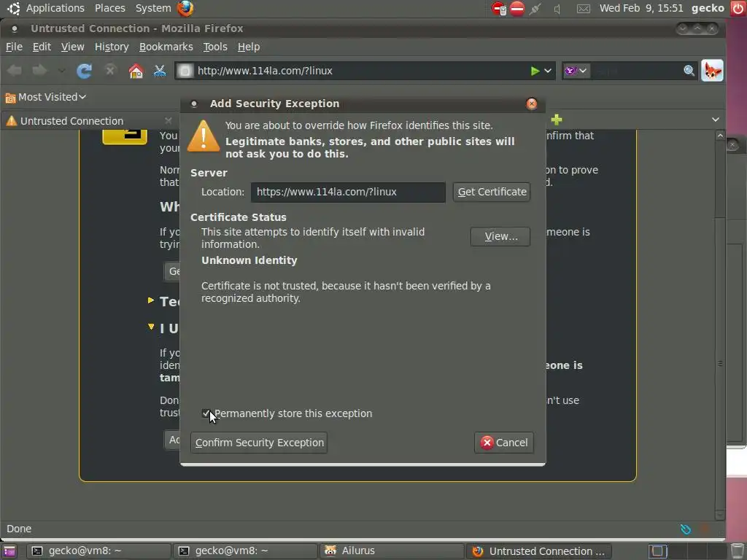Expand the Most Visited bookmarks dropdown
Screen dimensions: 747x560
pos(46,97)
